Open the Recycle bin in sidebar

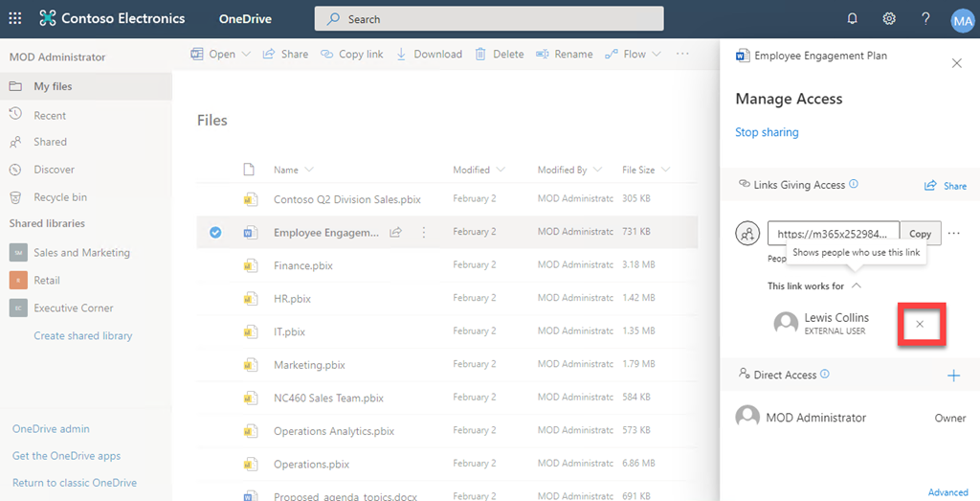tap(59, 197)
